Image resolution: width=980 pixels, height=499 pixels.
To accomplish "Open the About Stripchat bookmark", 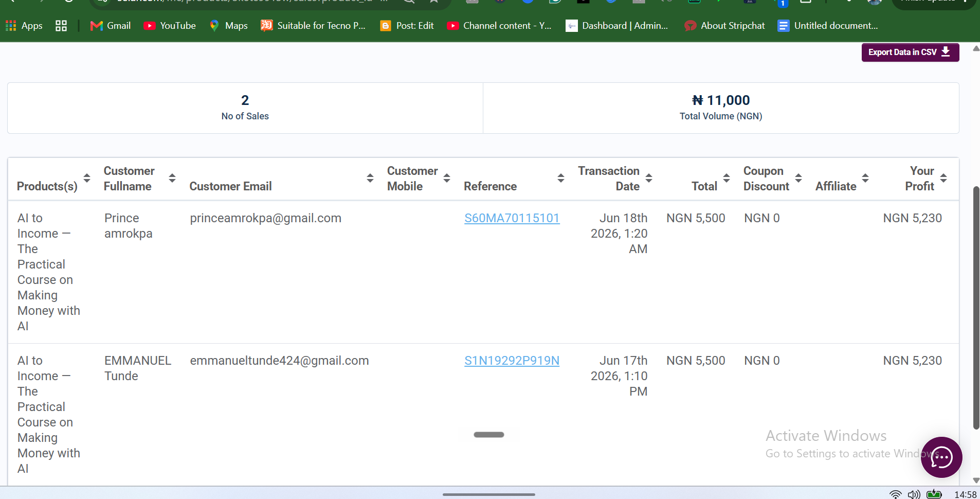I will [x=724, y=26].
